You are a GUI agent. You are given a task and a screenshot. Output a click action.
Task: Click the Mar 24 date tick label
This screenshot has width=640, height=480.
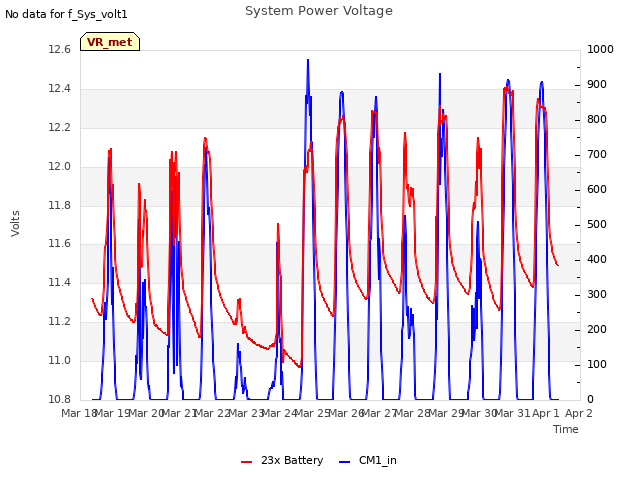(x=280, y=413)
